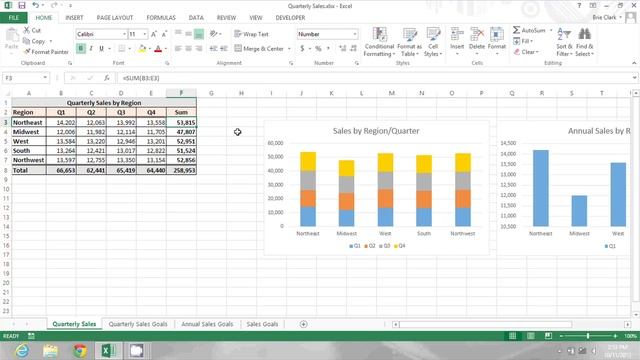
Task: Click the Merge & Center button
Action: point(259,49)
